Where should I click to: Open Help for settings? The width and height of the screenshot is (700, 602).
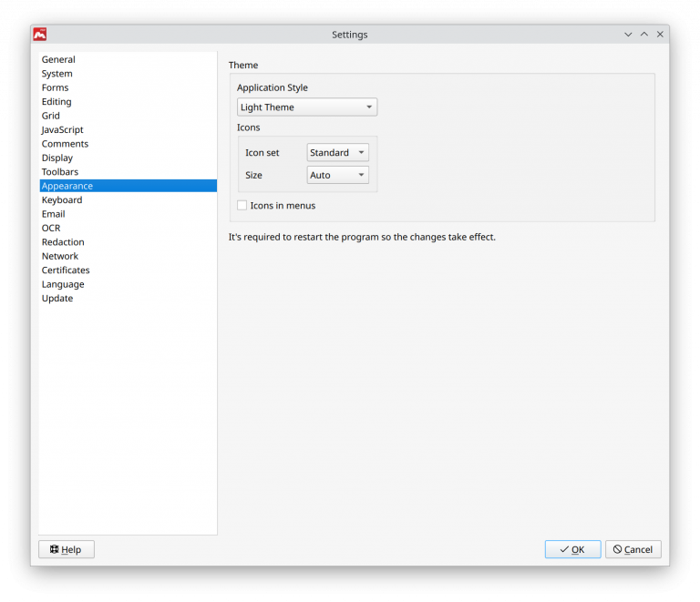[66, 549]
